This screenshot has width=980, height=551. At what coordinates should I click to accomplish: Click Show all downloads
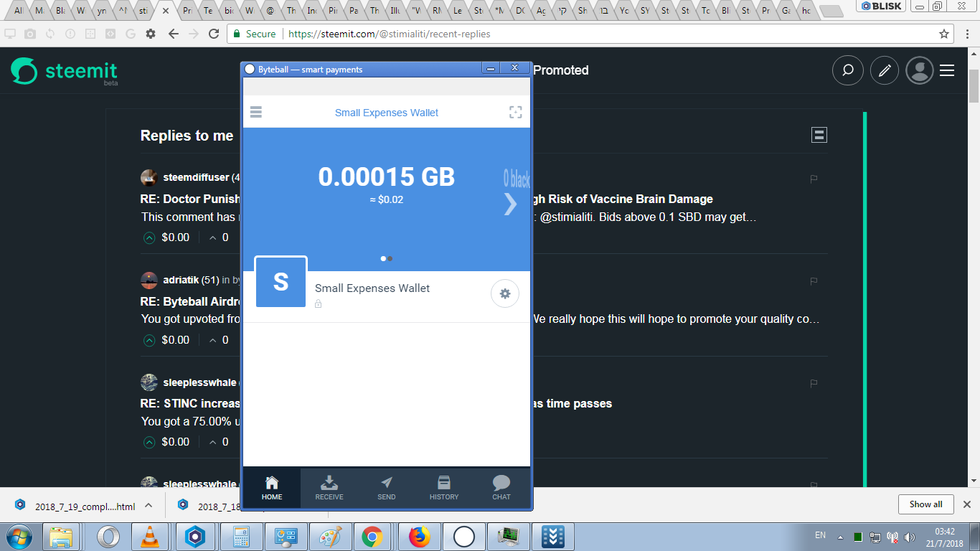coord(925,504)
